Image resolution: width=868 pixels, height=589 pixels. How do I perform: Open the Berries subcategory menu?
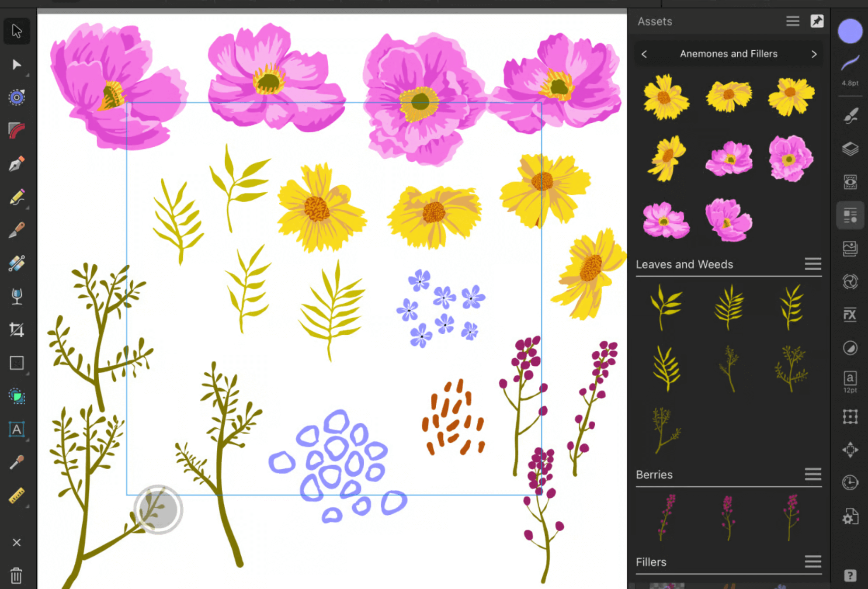pos(813,474)
